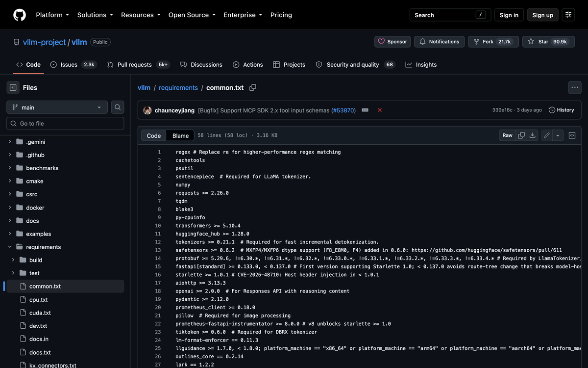Viewport: 588px width, 368px height.
Task: Open vllm repository name link
Action: pyautogui.click(x=79, y=42)
